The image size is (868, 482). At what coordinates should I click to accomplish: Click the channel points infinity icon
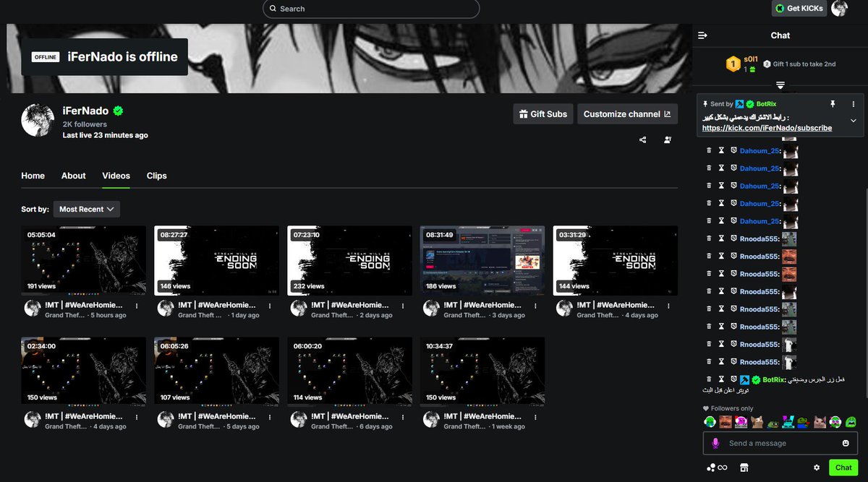(x=717, y=468)
